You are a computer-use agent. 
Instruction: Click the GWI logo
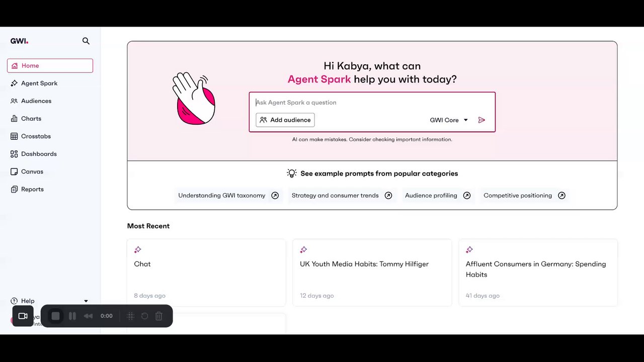(x=19, y=41)
